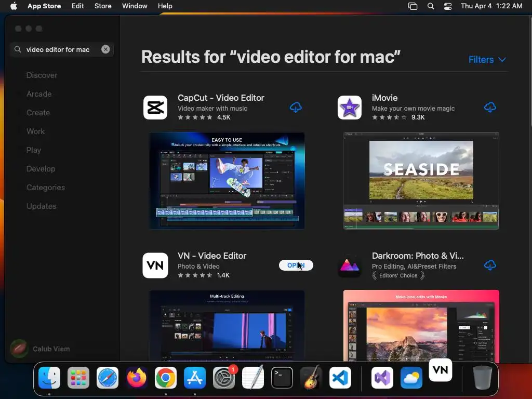This screenshot has width=532, height=399.
Task: Open the Darkroom app icon
Action: (350, 265)
